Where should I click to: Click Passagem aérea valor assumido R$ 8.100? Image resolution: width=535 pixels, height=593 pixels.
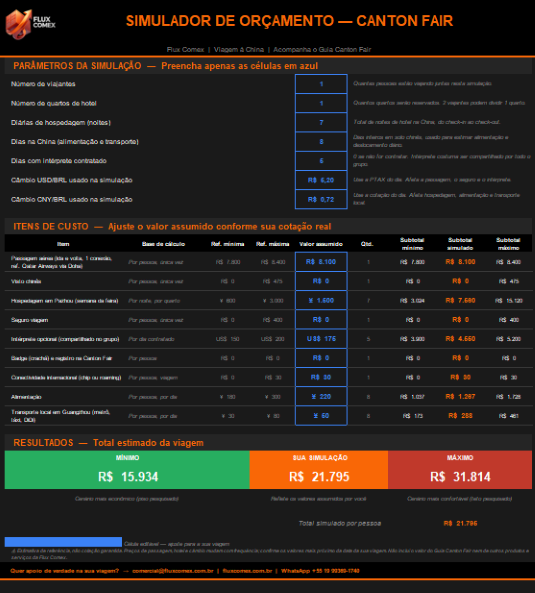321,262
